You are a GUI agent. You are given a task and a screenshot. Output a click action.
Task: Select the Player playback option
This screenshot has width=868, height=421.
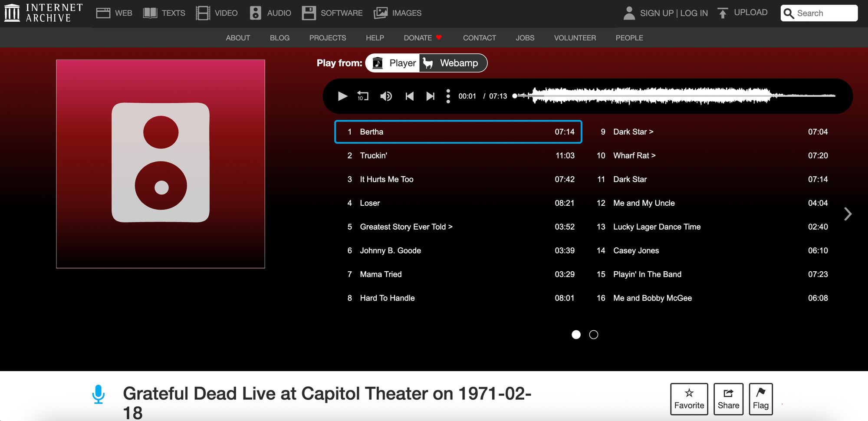pos(394,63)
